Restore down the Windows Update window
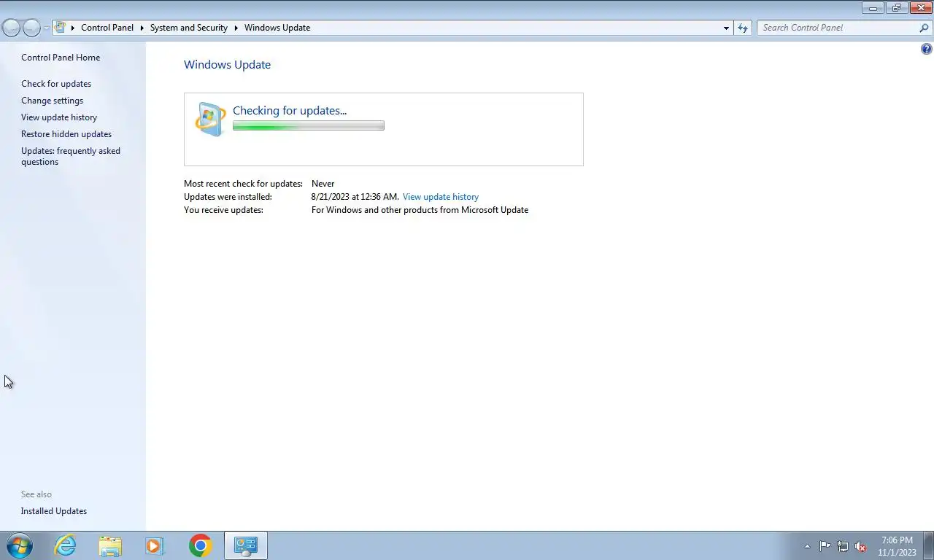Screen dimensions: 934x560 [896, 8]
